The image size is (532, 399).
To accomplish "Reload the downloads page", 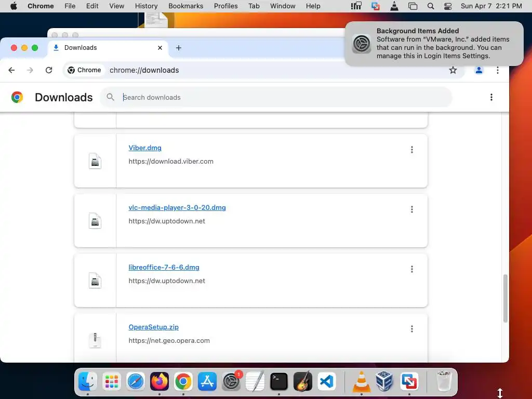I will point(49,70).
